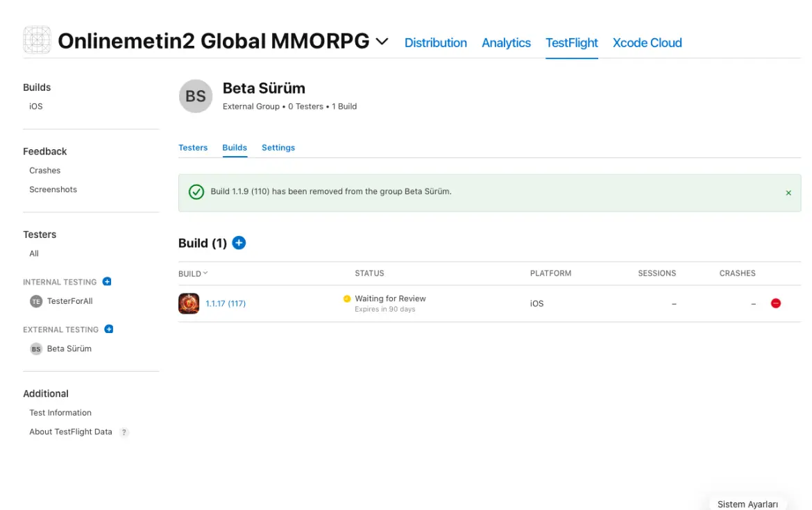Open the Analytics tab

tap(506, 42)
